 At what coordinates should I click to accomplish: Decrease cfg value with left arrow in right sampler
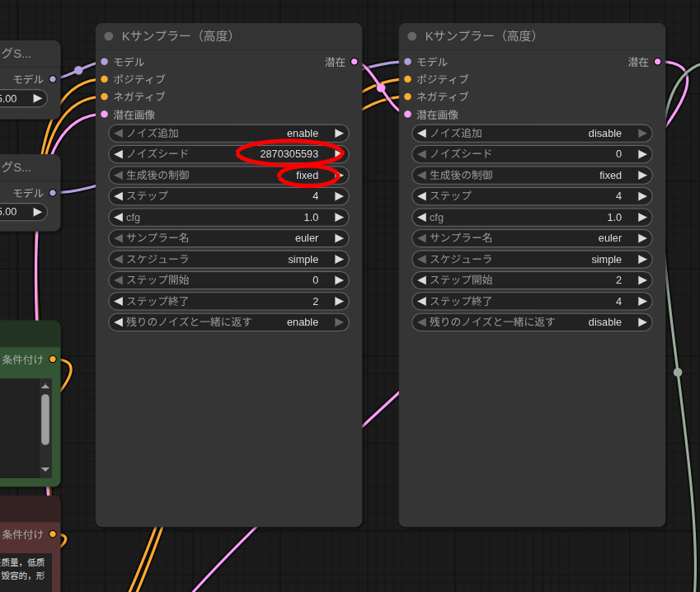click(421, 218)
